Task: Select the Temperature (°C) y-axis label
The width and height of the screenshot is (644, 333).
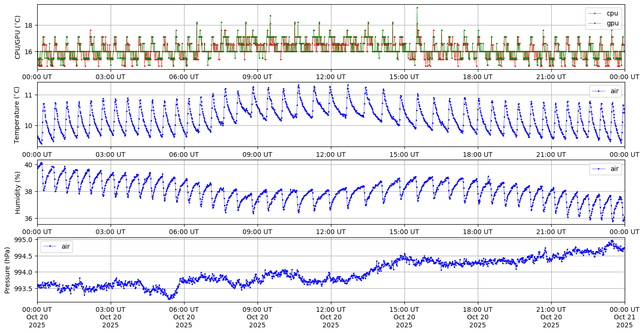Action: [x=17, y=114]
